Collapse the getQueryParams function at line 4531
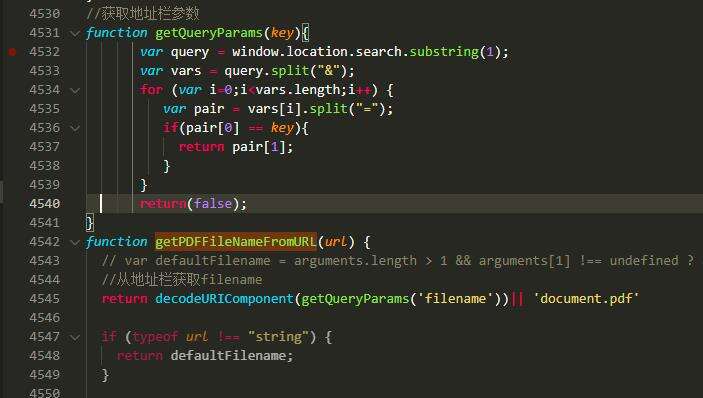Viewport: 703px width, 398px height. point(75,33)
